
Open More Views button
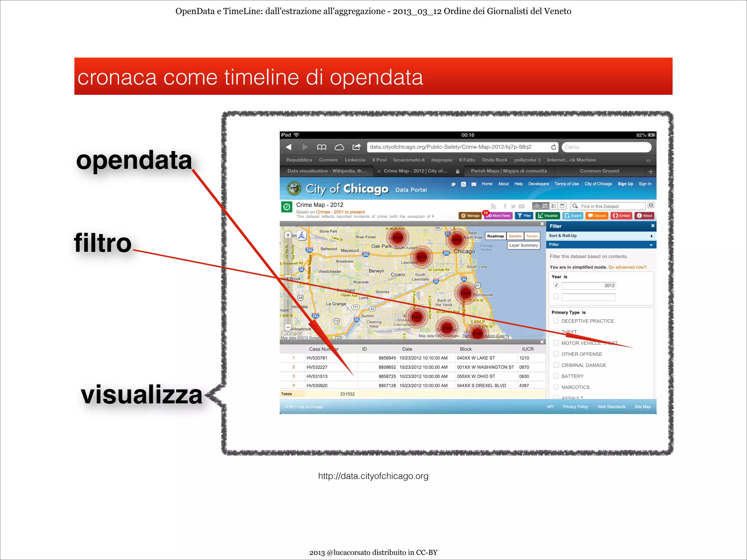(x=498, y=216)
